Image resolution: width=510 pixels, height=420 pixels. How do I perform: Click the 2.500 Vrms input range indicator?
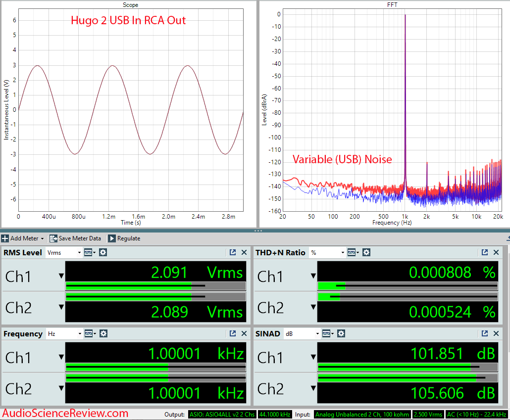pyautogui.click(x=428, y=415)
